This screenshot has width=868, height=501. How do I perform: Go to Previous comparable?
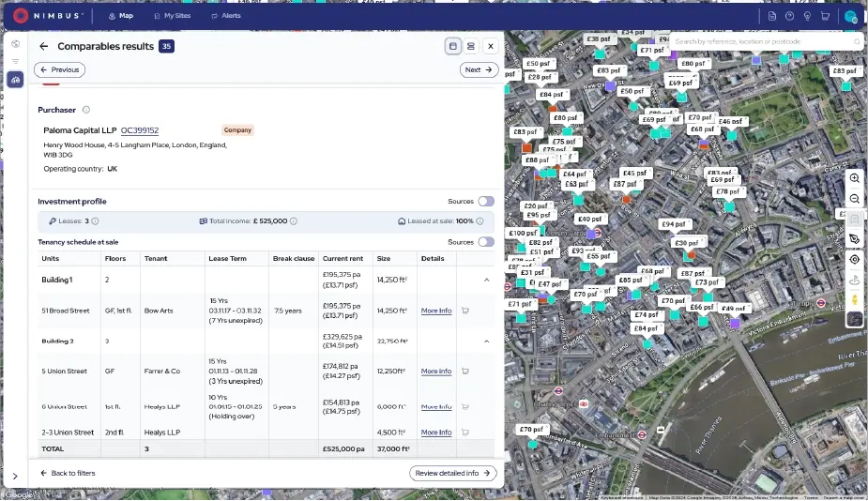coord(59,69)
